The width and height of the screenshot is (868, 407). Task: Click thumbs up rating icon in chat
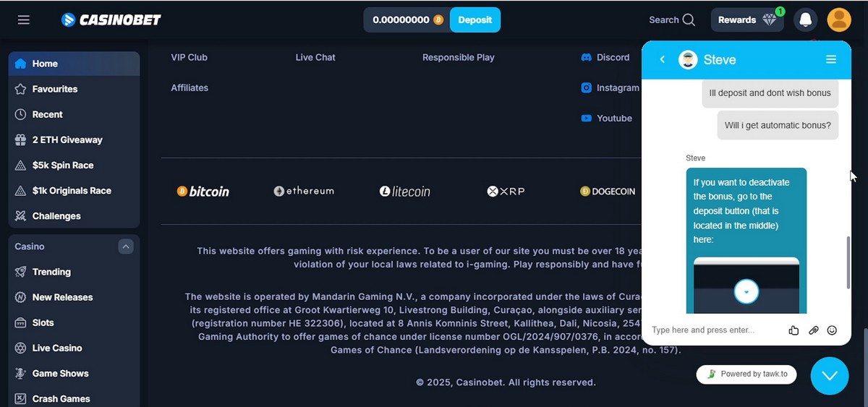coord(793,330)
